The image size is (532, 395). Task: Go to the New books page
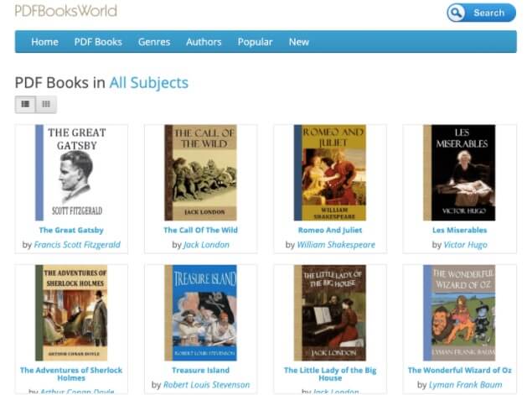click(298, 42)
